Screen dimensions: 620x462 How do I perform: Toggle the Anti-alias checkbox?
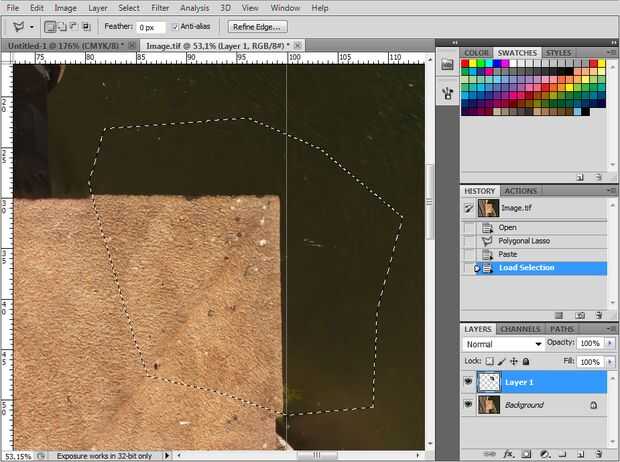(x=175, y=27)
